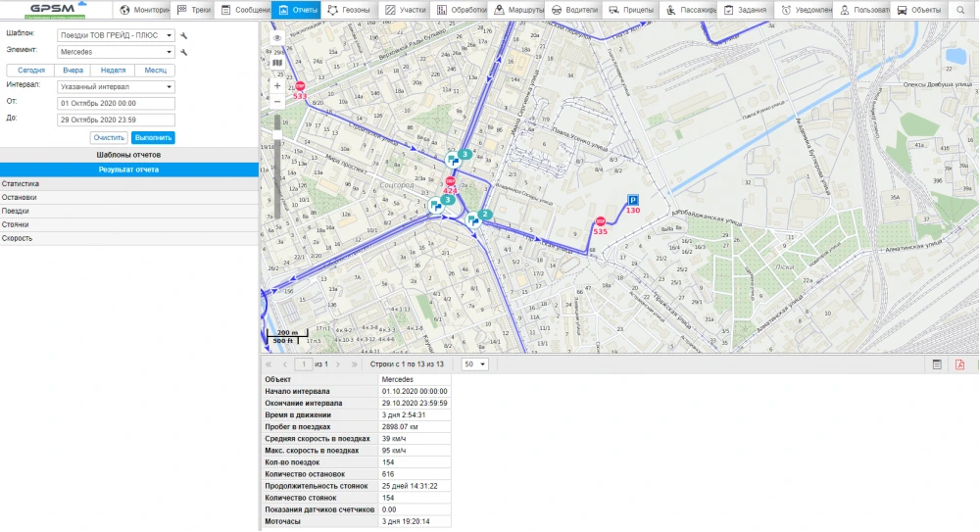Screen dimensions: 980x532
Task: Click the Пробег в поездках value 2898.07 км
Action: [x=400, y=427]
